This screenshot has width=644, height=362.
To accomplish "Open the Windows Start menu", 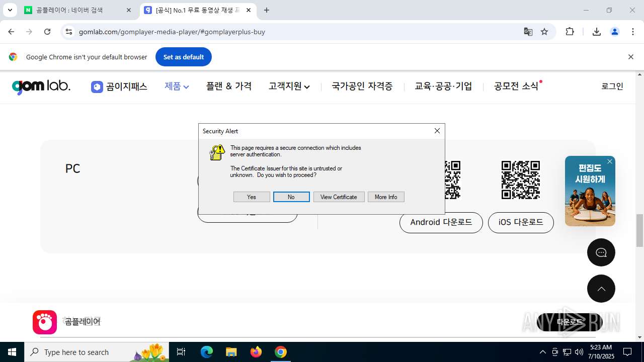I will [12, 352].
